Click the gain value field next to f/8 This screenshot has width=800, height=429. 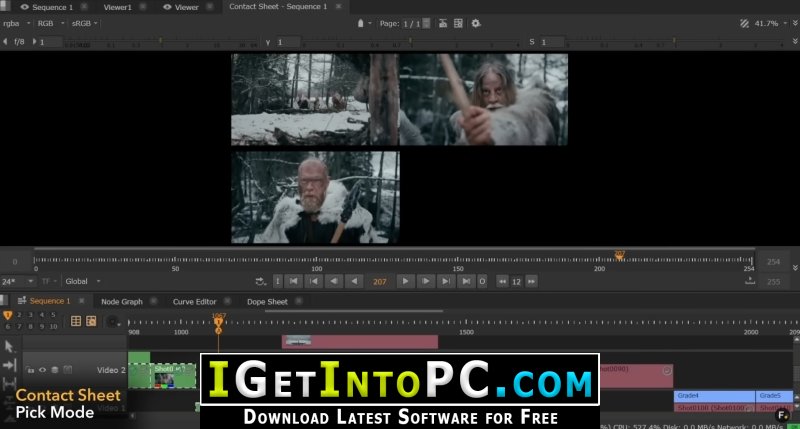(x=51, y=42)
